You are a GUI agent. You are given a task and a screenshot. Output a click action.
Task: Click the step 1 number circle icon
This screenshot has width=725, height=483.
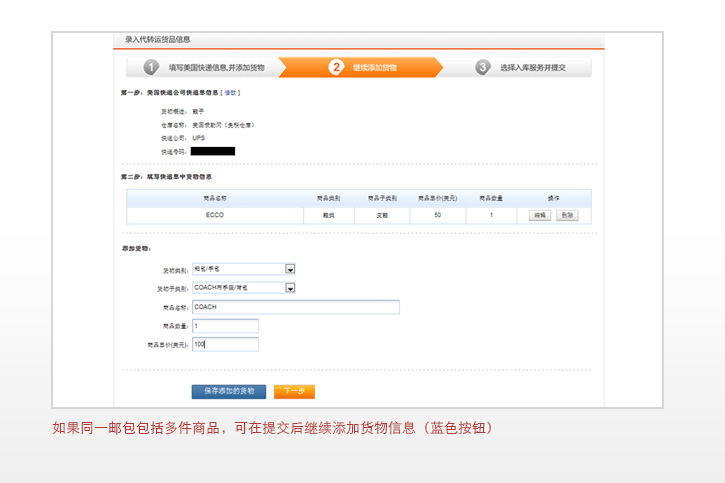(x=151, y=67)
